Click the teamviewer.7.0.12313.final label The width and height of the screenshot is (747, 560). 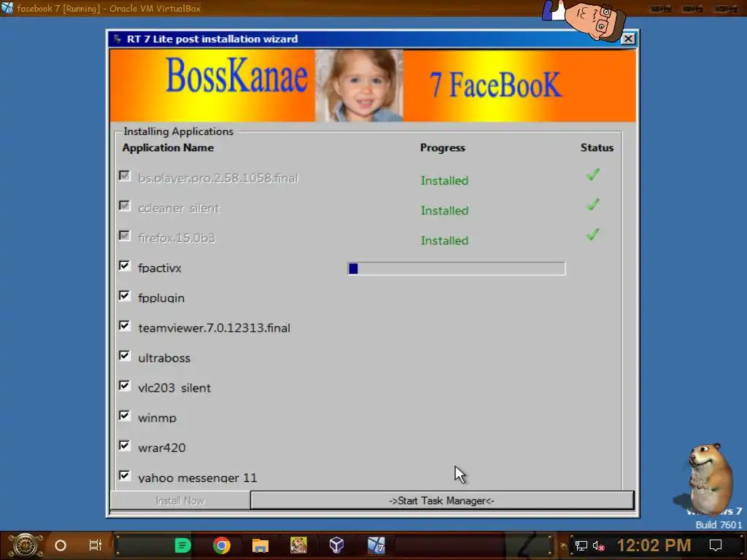pyautogui.click(x=214, y=327)
